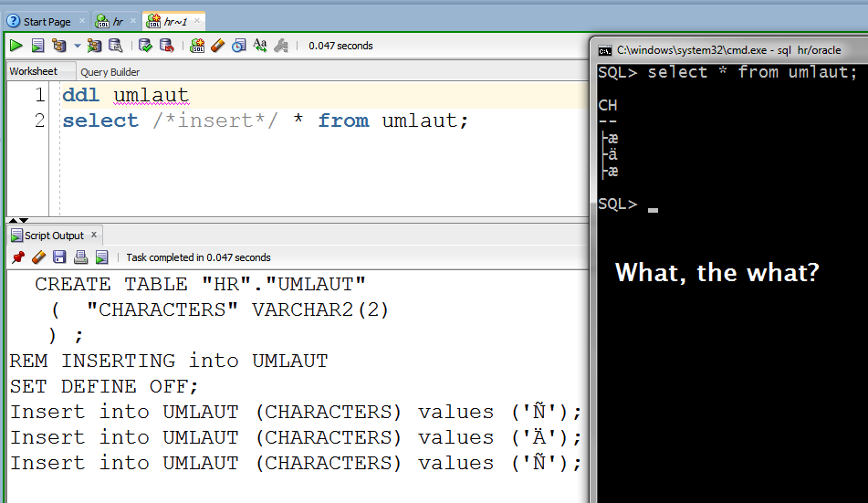The width and height of the screenshot is (868, 503).
Task: Click the To Upper/Lower/InitCap icon
Action: pyautogui.click(x=259, y=46)
